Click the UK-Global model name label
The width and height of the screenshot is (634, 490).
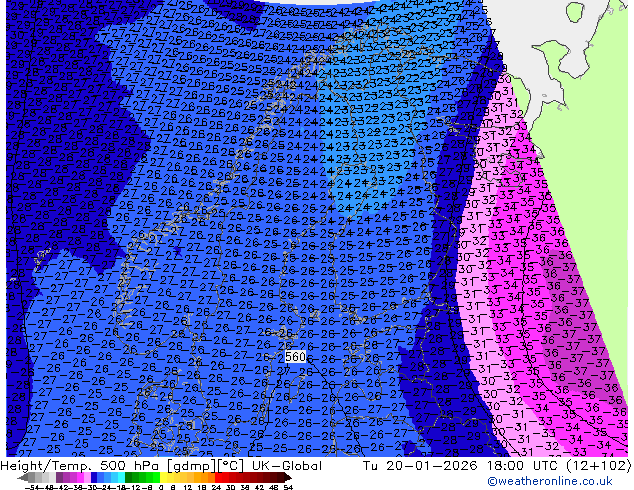coord(287,466)
